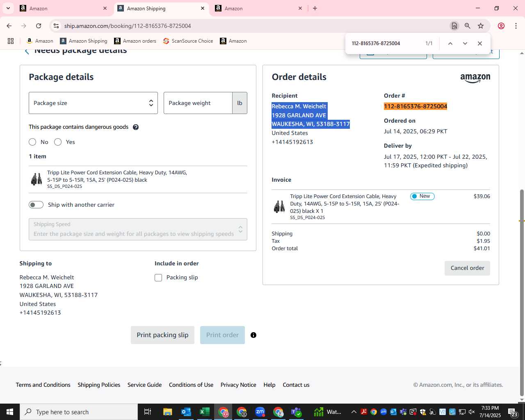Switch to the Amazon Shipping tab
525x420 pixels.
[158, 8]
